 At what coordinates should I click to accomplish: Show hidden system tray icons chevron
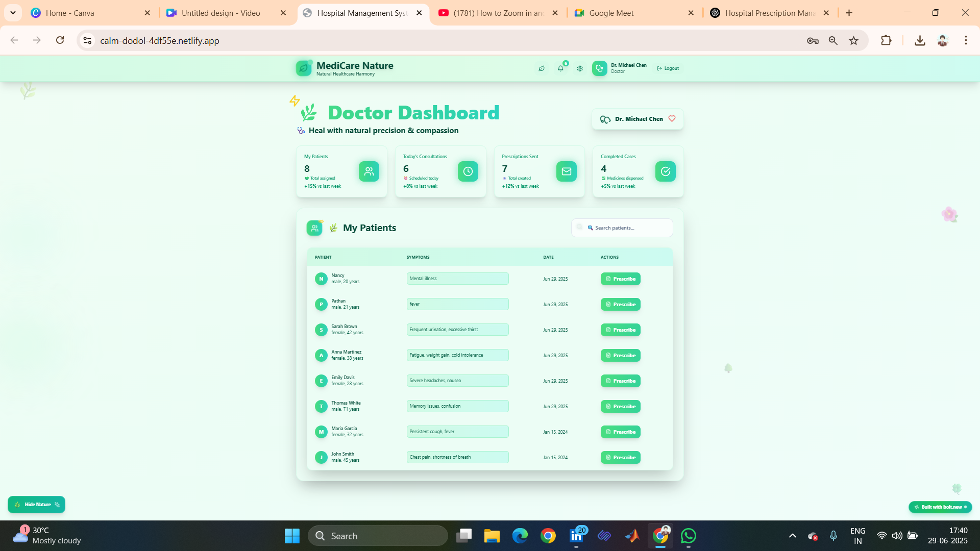point(792,536)
